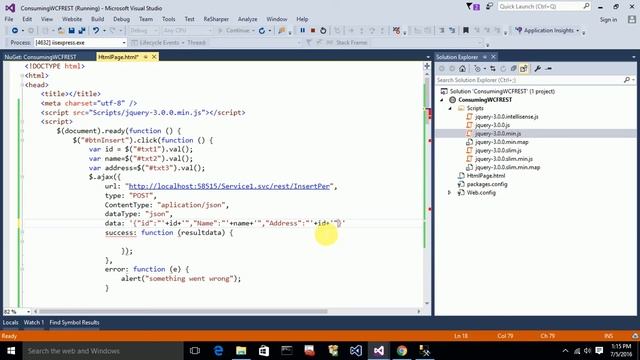The width and height of the screenshot is (640, 360).
Task: Click the Undo arrow icon
Action: click(96, 31)
